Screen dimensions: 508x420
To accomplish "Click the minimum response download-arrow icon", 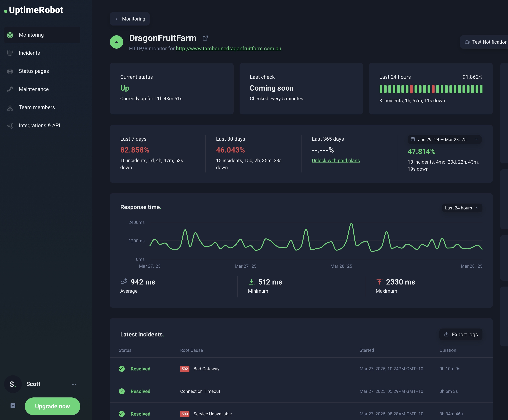I will (252, 282).
